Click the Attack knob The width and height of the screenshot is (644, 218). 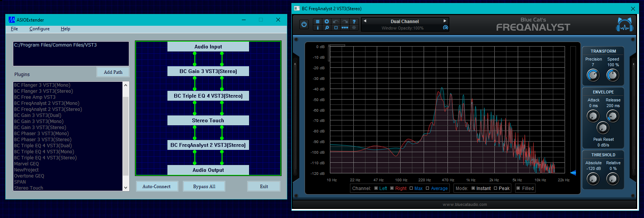coord(593,116)
